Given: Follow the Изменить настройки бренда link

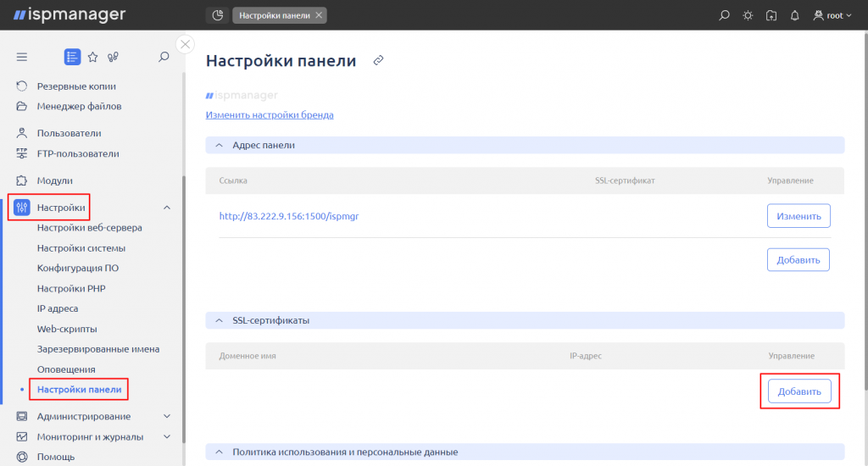Looking at the screenshot, I should coord(270,114).
